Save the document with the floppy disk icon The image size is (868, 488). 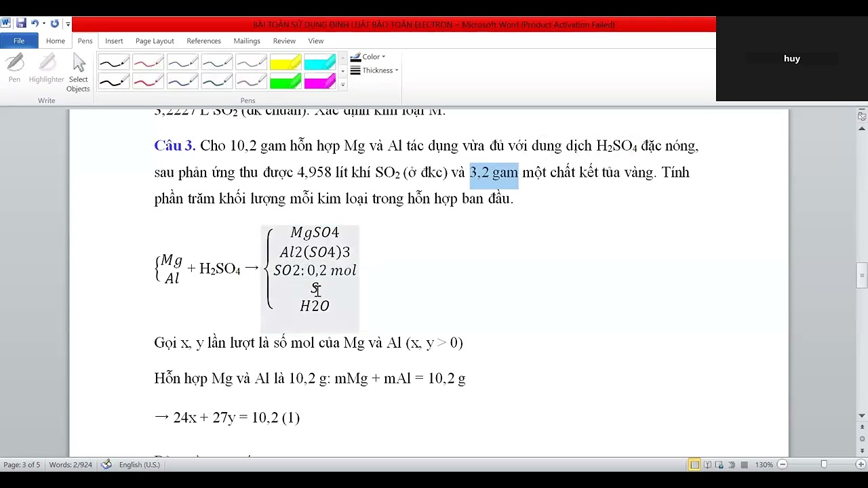point(21,24)
